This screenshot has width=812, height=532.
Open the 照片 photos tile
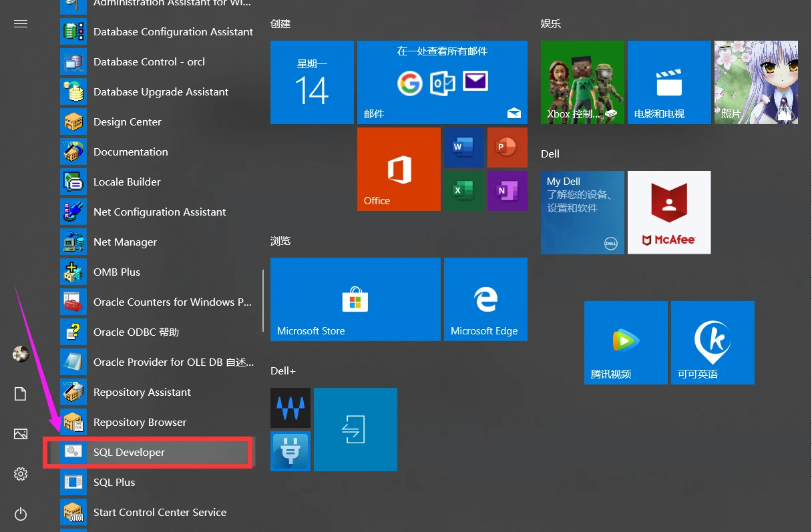(x=756, y=82)
